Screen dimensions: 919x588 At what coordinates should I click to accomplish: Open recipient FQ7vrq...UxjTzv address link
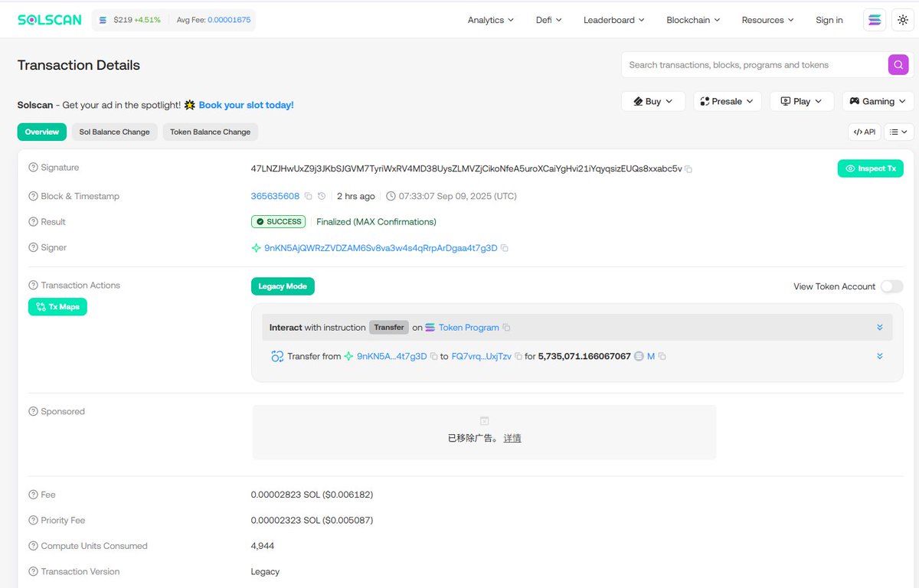482,357
